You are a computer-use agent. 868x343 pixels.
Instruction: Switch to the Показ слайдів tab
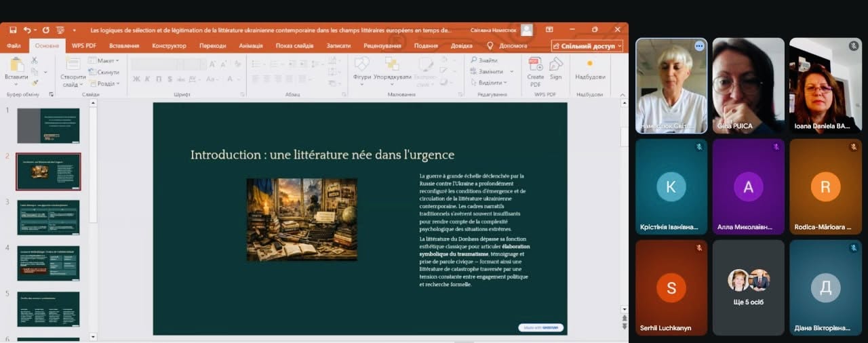click(296, 46)
